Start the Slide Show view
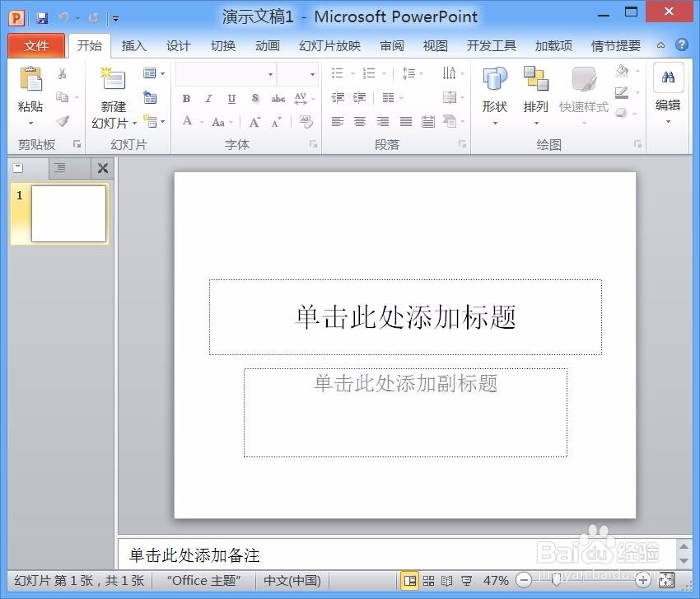Screen dimensions: 700x599 point(466,581)
